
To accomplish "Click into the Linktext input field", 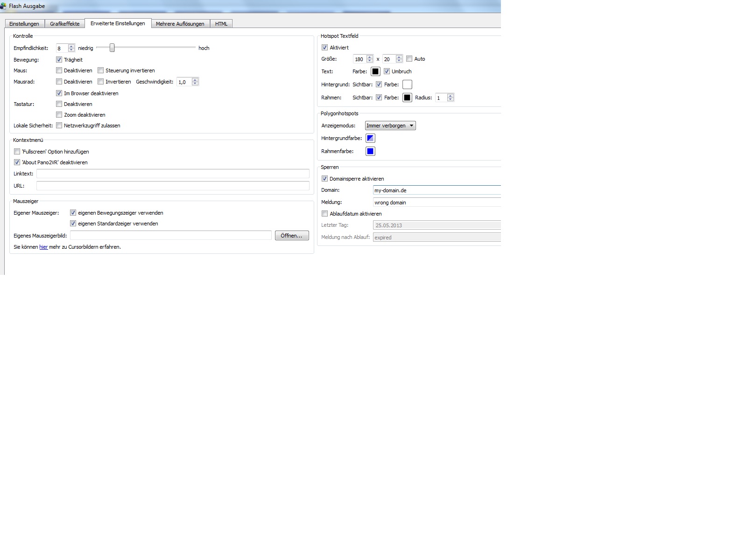I will coord(173,174).
